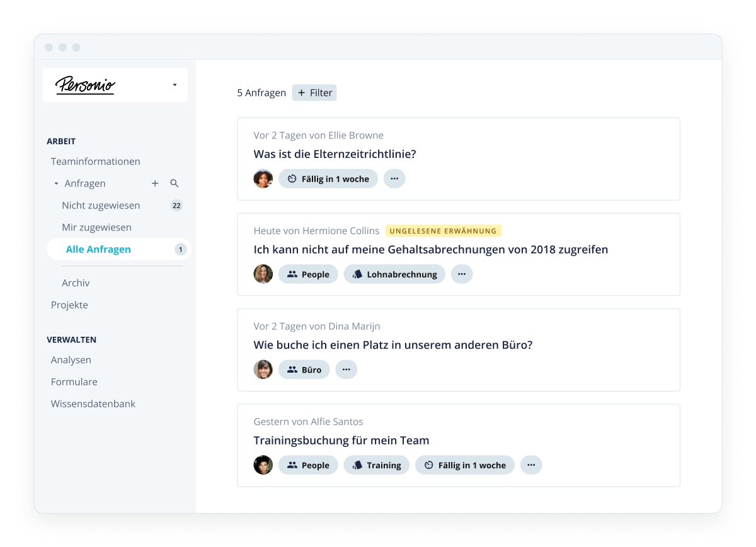Click Fällig in 1 woche on Elternzeitrichtlinie request
Screen dimensions: 756x547
(x=328, y=179)
